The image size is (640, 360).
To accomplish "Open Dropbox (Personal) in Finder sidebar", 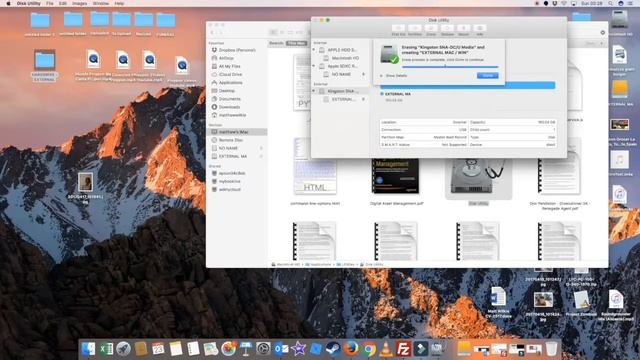I will (233, 50).
